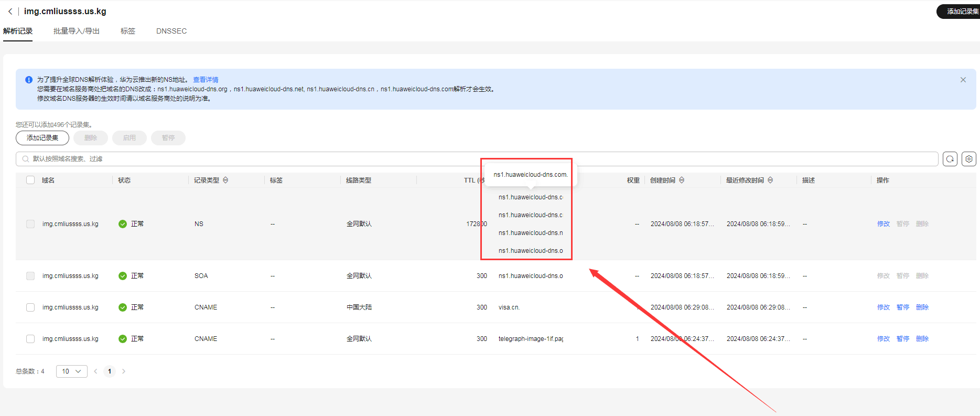This screenshot has height=416, width=980.
Task: Click the next page arrow in pagination
Action: (x=124, y=371)
